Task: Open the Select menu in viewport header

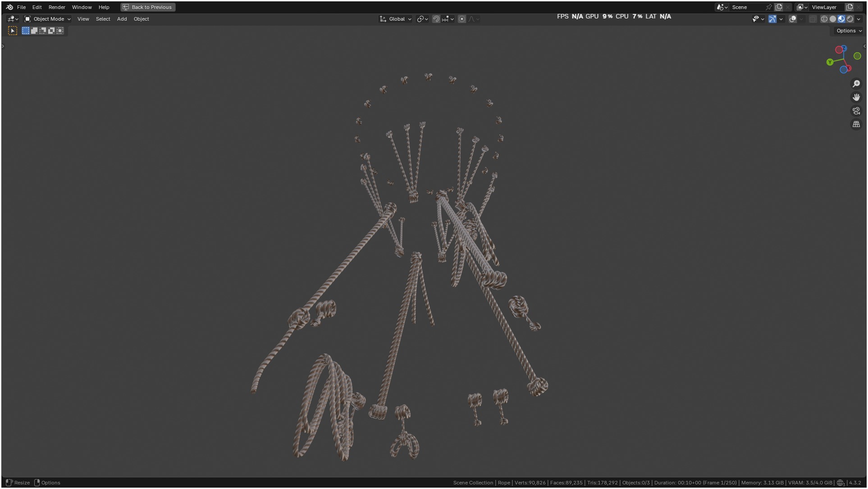Action: tap(103, 19)
